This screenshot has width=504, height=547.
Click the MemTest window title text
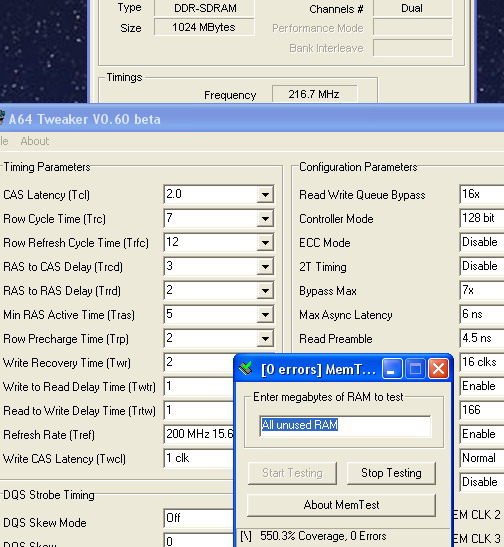coord(319,369)
